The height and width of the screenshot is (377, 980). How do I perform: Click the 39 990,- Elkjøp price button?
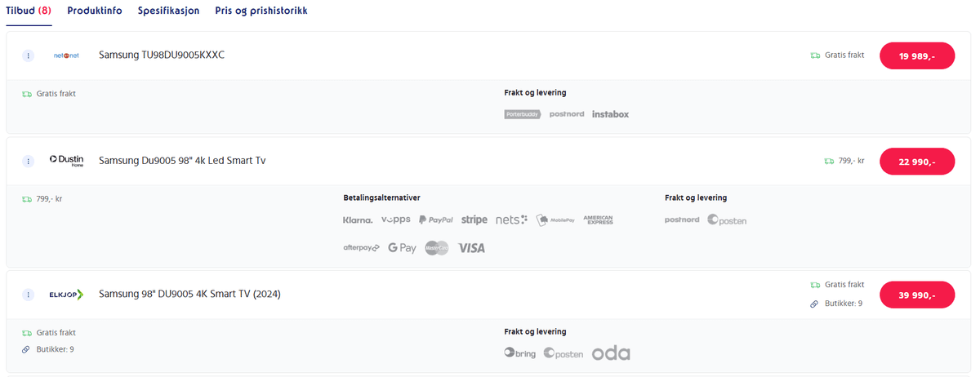point(916,295)
